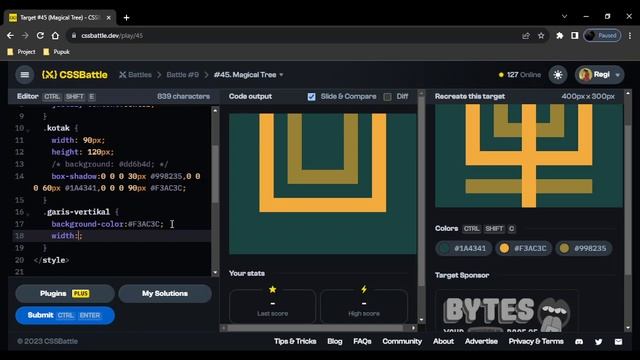Open the Advertise link
640x360 pixels.
point(481,341)
